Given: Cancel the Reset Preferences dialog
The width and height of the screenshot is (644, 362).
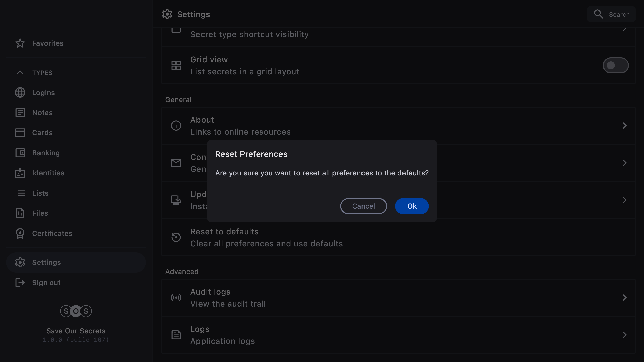Looking at the screenshot, I should coord(363,206).
